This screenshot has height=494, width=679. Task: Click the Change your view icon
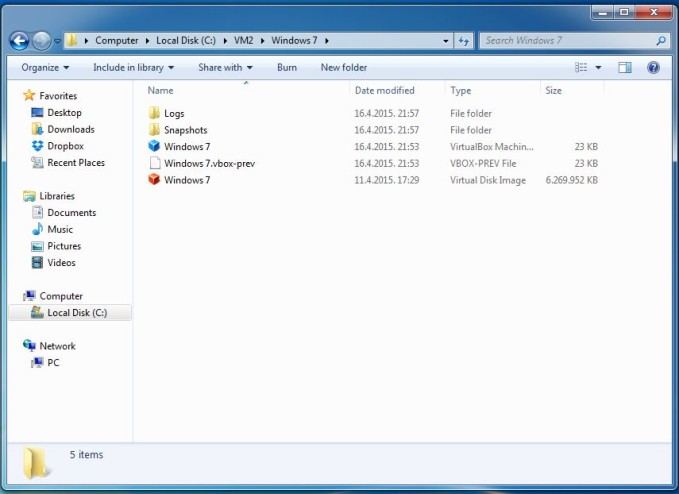tap(581, 68)
